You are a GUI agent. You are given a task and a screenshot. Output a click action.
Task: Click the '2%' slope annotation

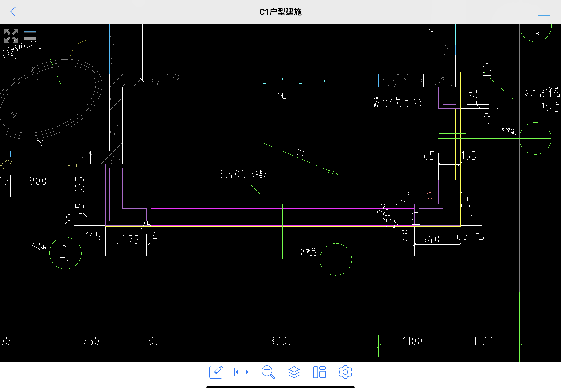click(x=302, y=153)
